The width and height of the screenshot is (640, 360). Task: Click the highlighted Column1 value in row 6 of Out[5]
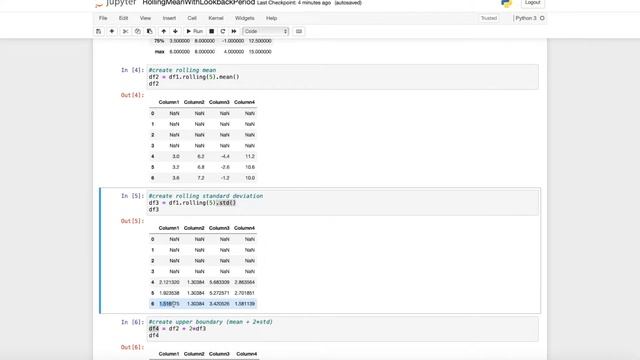[x=169, y=304]
